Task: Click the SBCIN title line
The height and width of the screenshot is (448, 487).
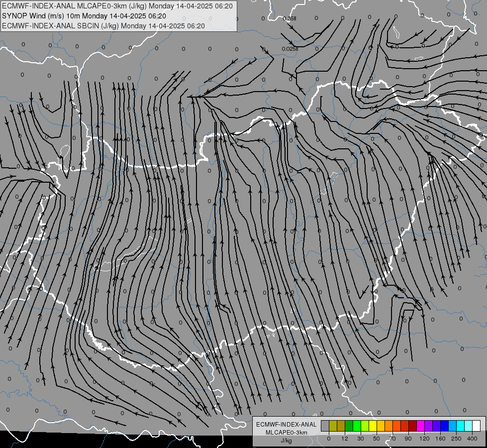Action: coord(103,26)
